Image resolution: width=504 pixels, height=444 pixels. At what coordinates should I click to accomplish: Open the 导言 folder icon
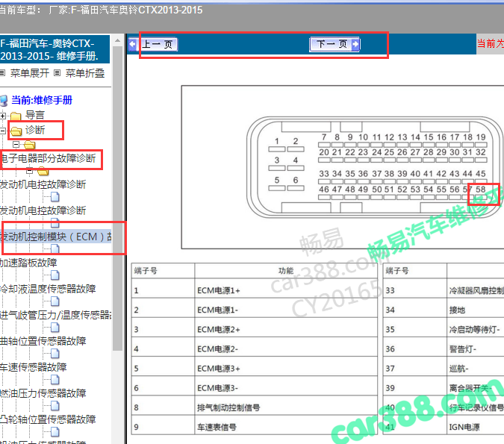[16, 116]
